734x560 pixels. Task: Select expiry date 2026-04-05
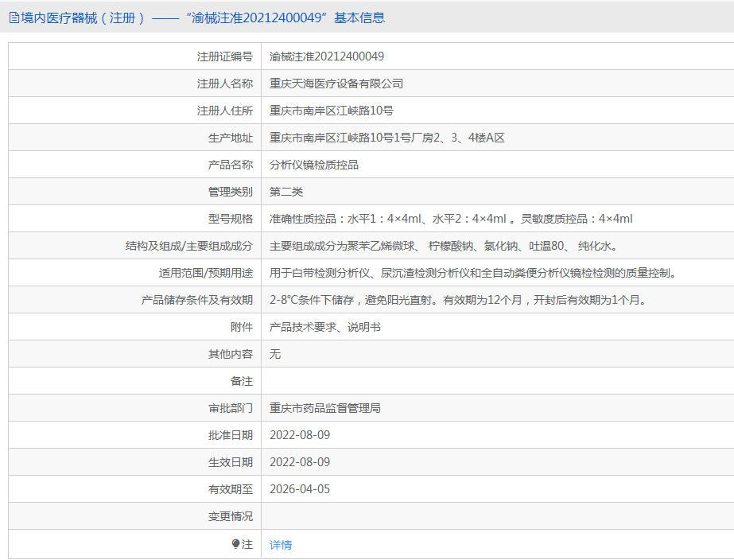pos(300,490)
